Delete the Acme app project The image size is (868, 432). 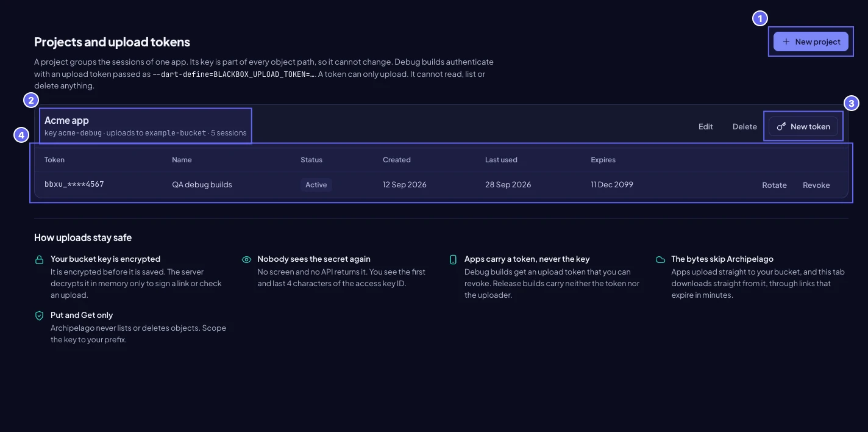tap(745, 126)
